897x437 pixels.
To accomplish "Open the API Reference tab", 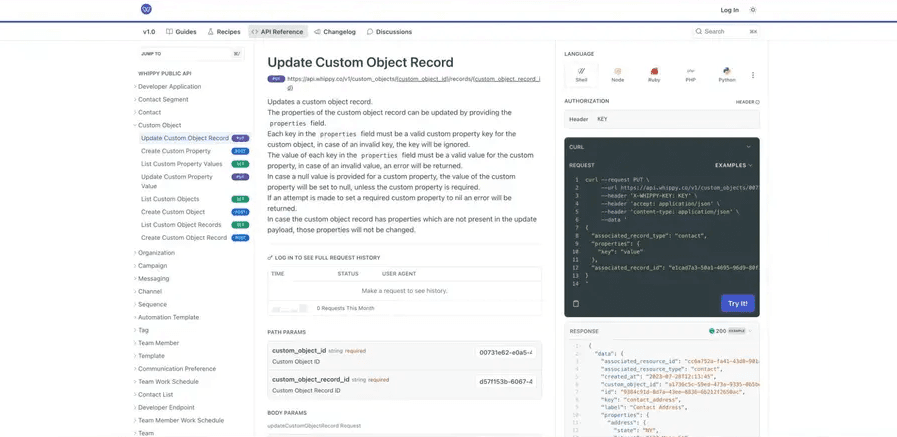I will click(x=277, y=31).
